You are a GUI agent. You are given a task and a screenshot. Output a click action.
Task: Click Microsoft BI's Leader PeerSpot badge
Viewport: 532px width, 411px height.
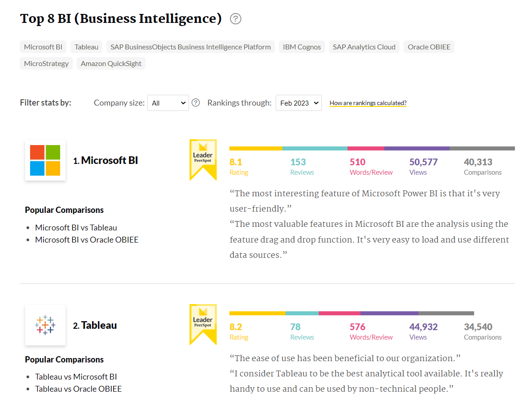click(203, 159)
